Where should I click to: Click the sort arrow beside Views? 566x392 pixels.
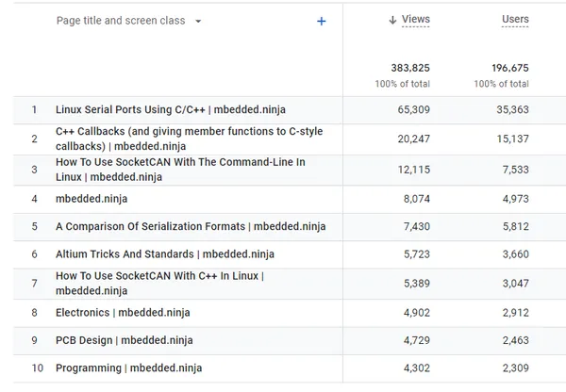[392, 20]
